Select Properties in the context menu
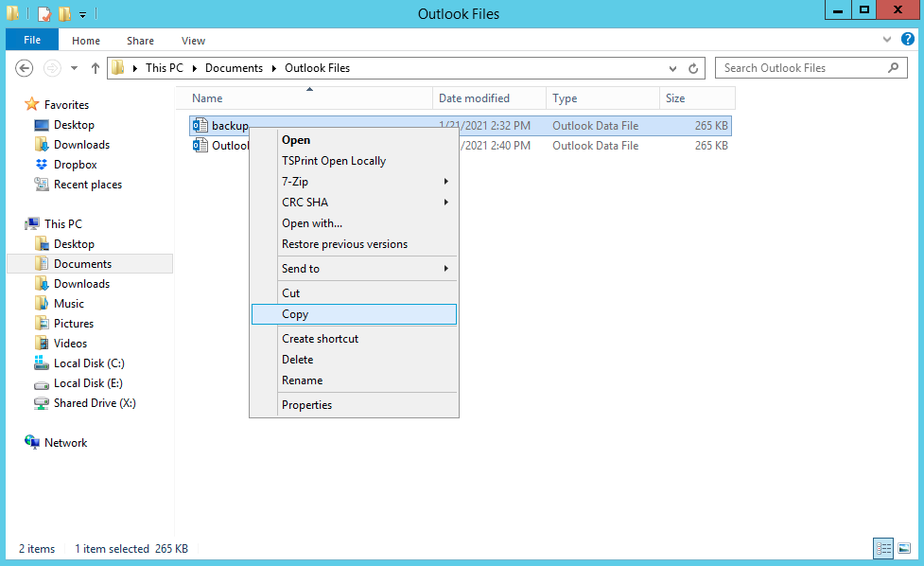Viewport: 924px width, 566px height. click(306, 405)
